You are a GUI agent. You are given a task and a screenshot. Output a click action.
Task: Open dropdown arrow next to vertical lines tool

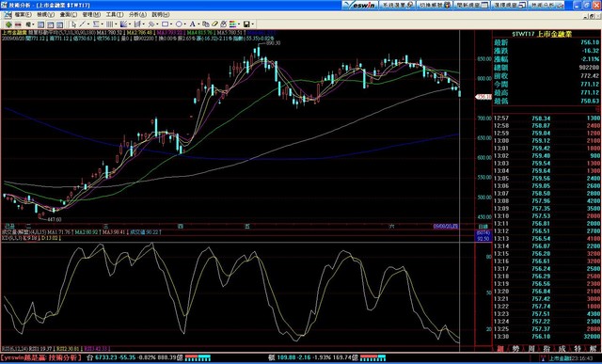(x=116, y=24)
